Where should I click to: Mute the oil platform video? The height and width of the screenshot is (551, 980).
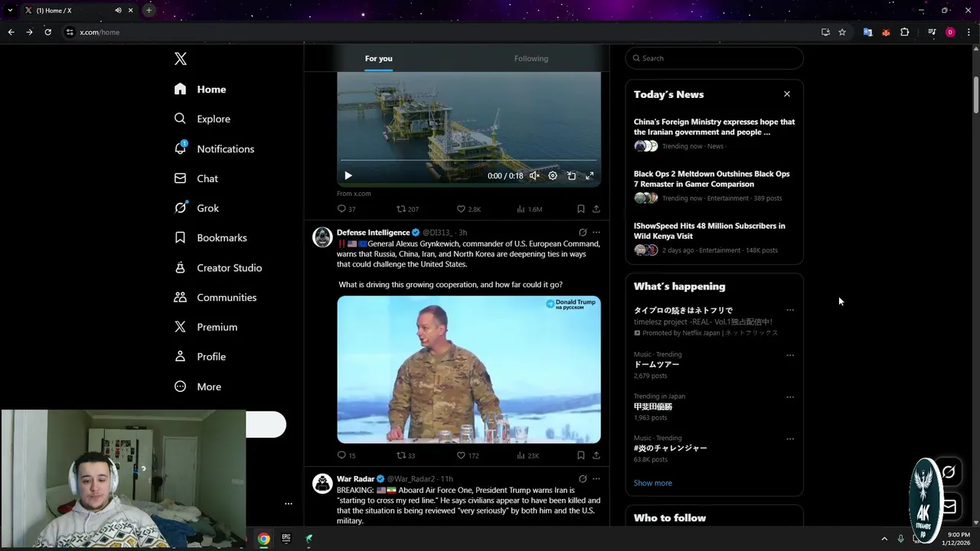pos(534,176)
